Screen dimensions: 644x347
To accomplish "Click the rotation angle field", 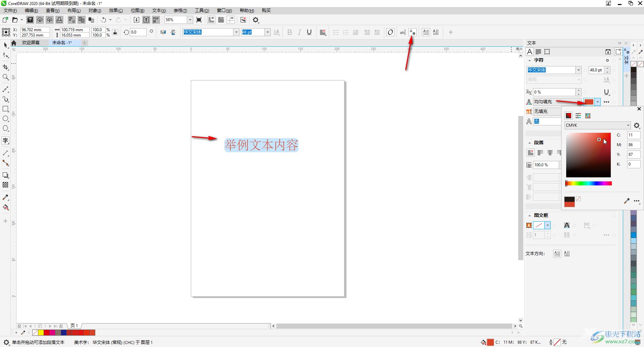I will [138, 32].
